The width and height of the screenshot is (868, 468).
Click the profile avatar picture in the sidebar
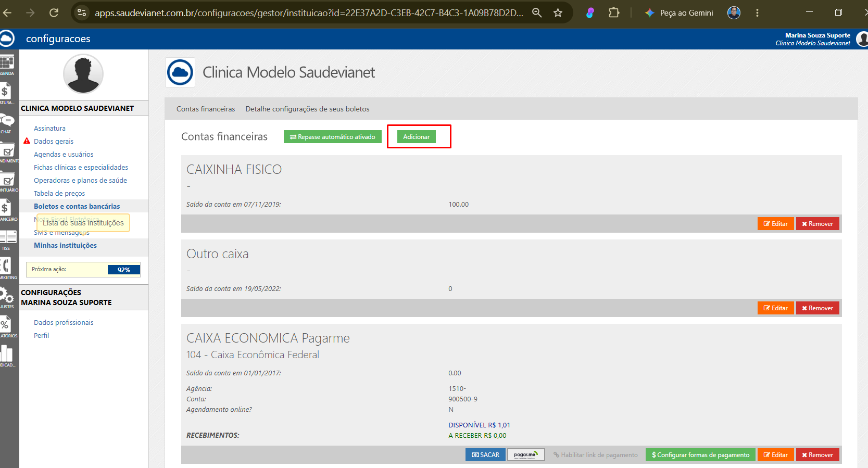(x=83, y=74)
